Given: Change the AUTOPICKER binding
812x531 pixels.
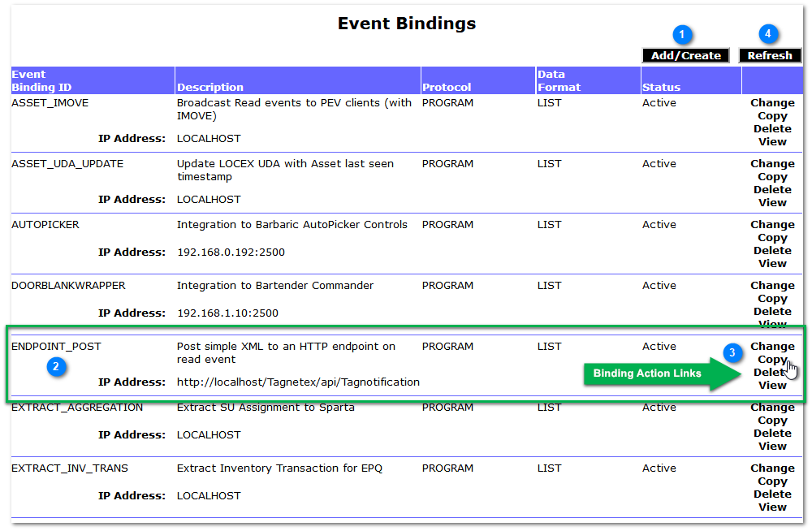Looking at the screenshot, I should 772,224.
